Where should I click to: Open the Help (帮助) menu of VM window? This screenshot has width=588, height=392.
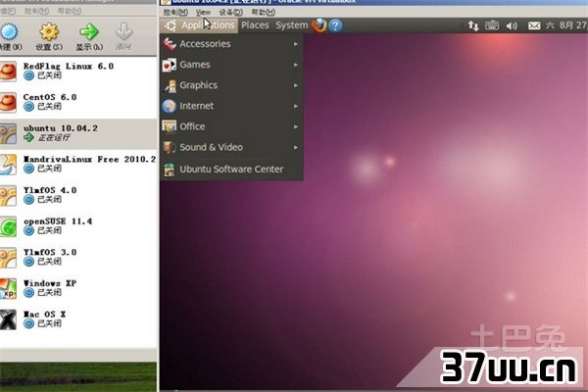264,13
